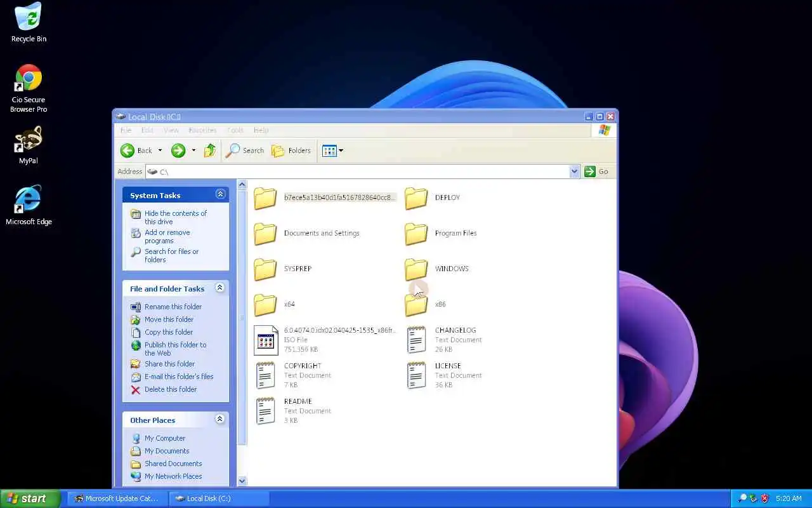Open the File menu
Screen dimensions: 812x508
pyautogui.click(x=126, y=130)
